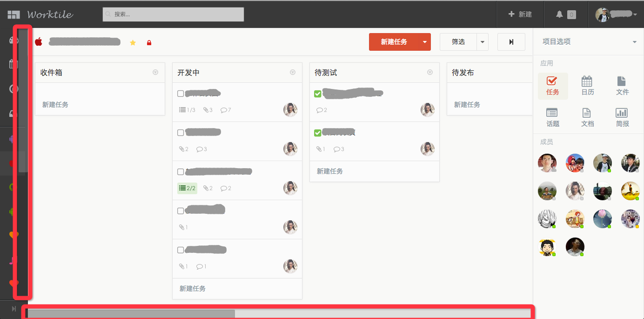
Task: Check the 开发中 task with 1 attachment, 1 comment
Action: pos(181,250)
